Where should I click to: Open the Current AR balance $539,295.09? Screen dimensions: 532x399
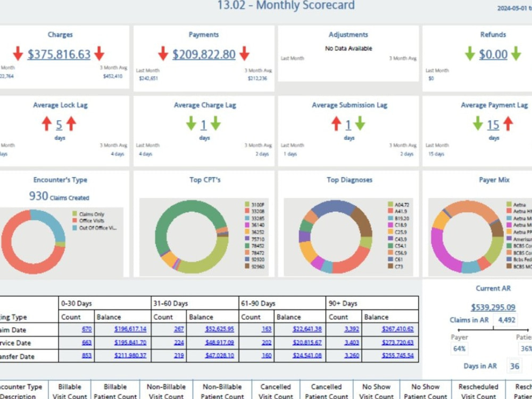493,307
